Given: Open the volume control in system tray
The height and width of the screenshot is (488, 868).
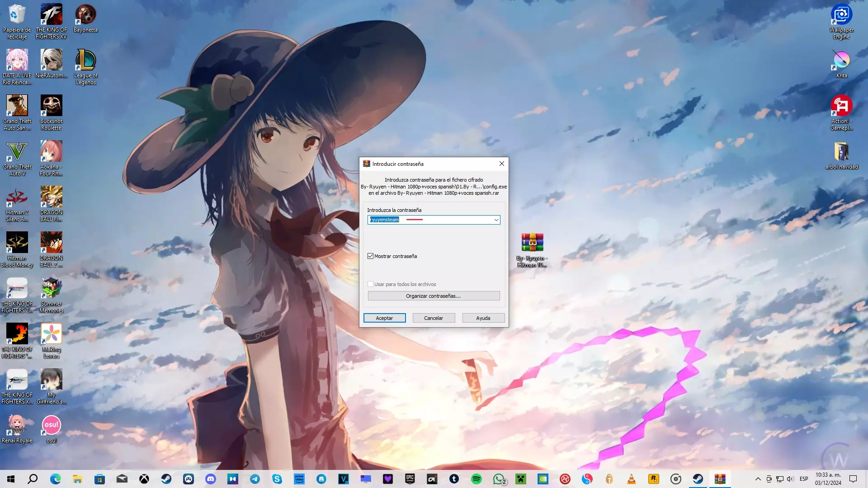Looking at the screenshot, I should [x=790, y=479].
